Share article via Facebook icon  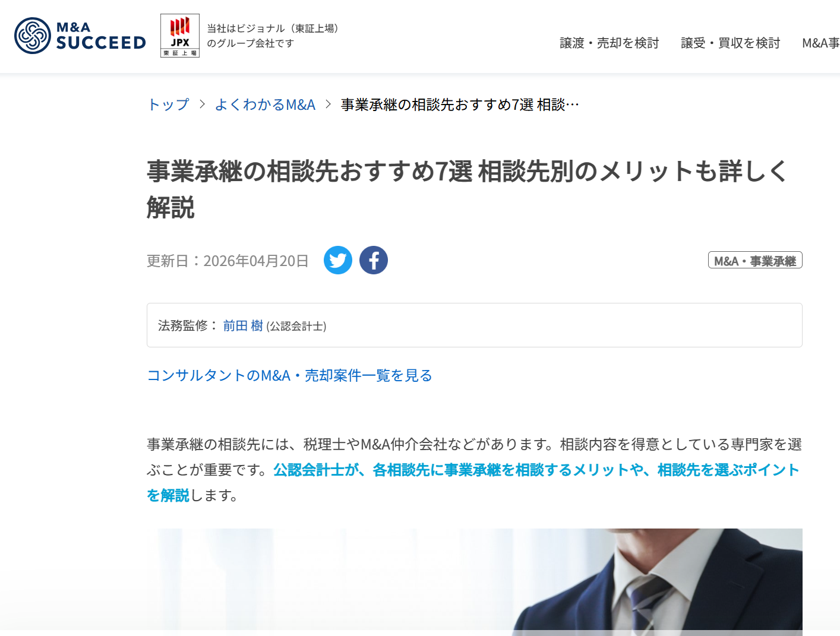tap(374, 260)
